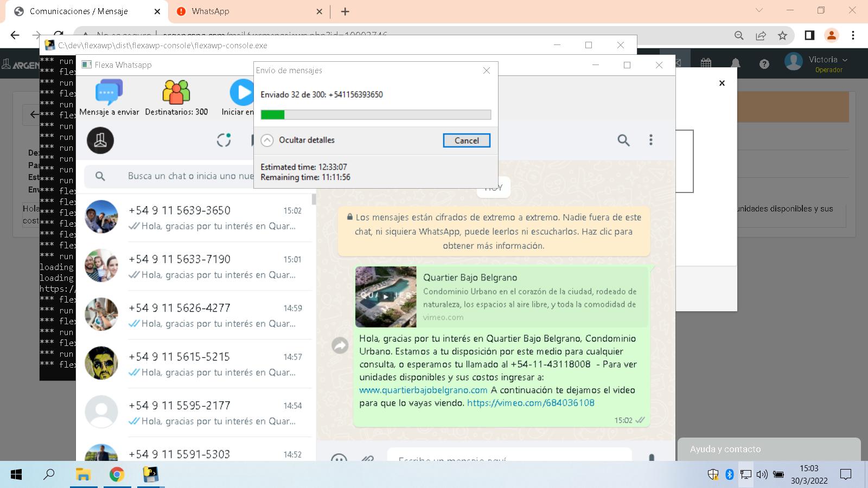The height and width of the screenshot is (488, 868).
Task: Open WhatsApp chat three-dot menu
Action: [651, 140]
